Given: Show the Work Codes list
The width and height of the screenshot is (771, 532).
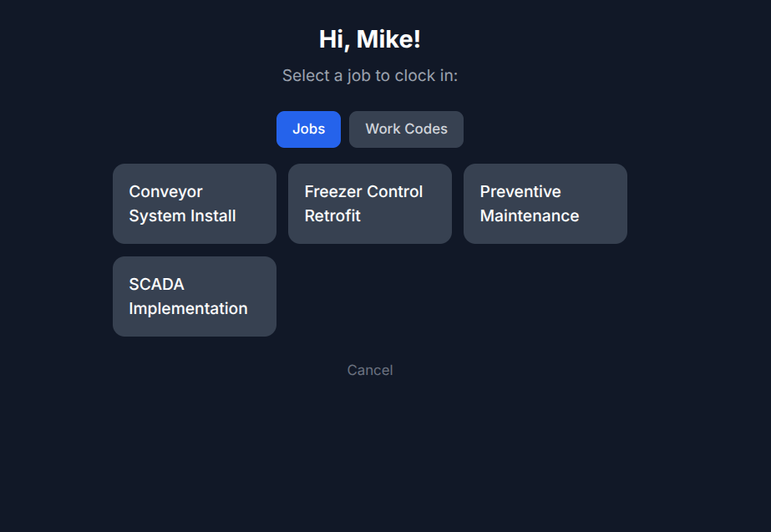Looking at the screenshot, I should pos(406,129).
